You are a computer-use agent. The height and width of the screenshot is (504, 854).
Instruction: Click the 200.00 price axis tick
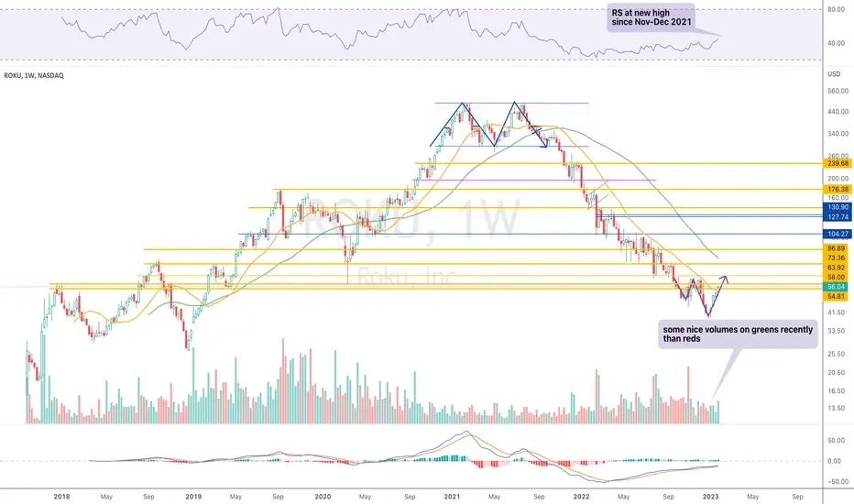[x=838, y=178]
